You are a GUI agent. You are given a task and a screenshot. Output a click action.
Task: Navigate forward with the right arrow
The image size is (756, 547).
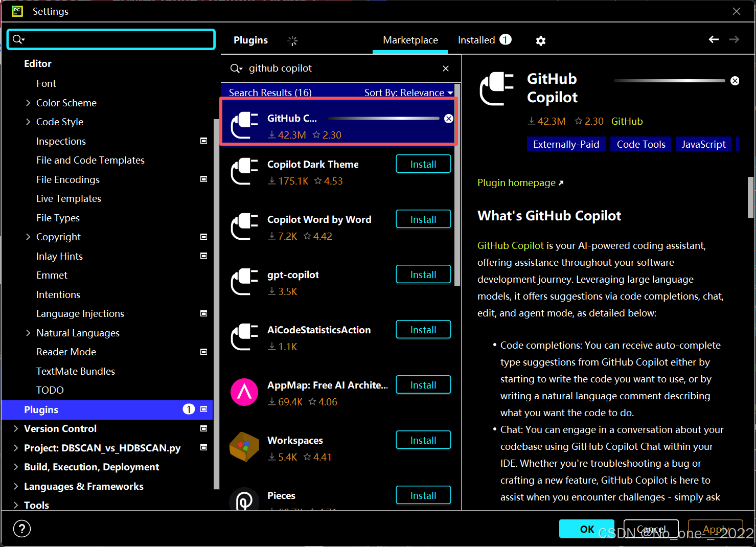734,39
